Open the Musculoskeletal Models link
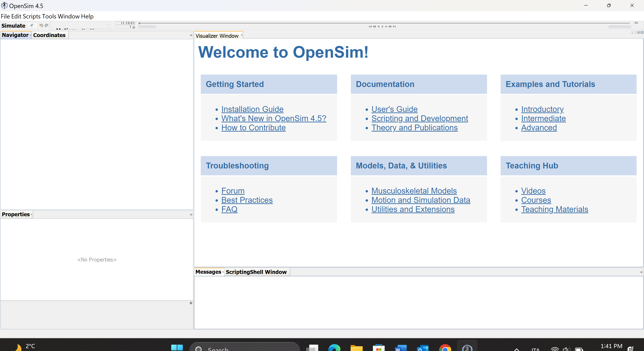The image size is (644, 351). pos(414,191)
